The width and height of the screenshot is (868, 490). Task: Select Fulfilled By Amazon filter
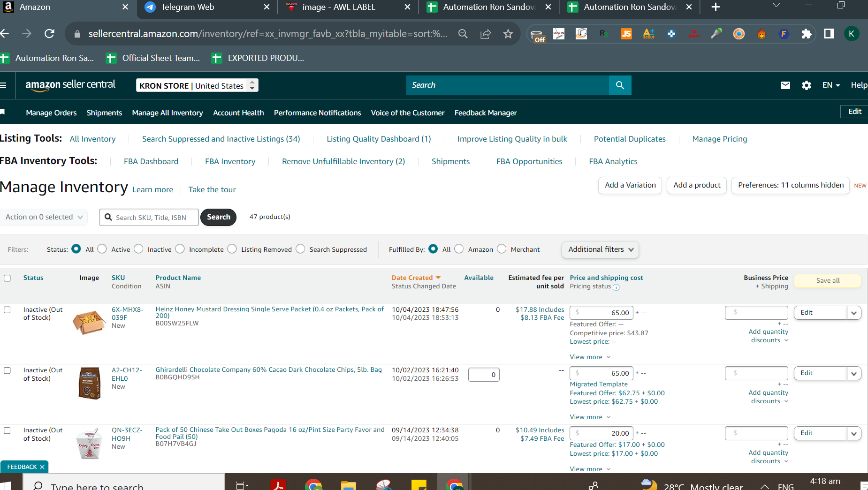(459, 249)
